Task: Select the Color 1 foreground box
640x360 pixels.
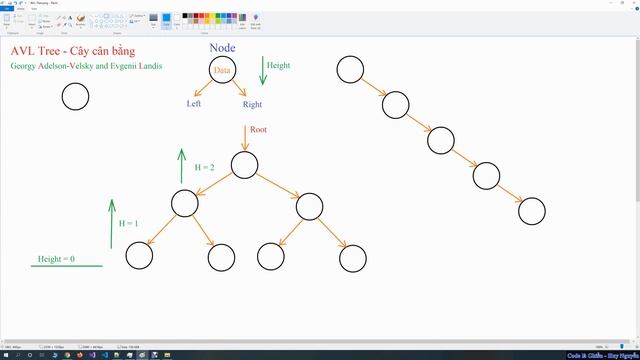Action: [x=166, y=20]
